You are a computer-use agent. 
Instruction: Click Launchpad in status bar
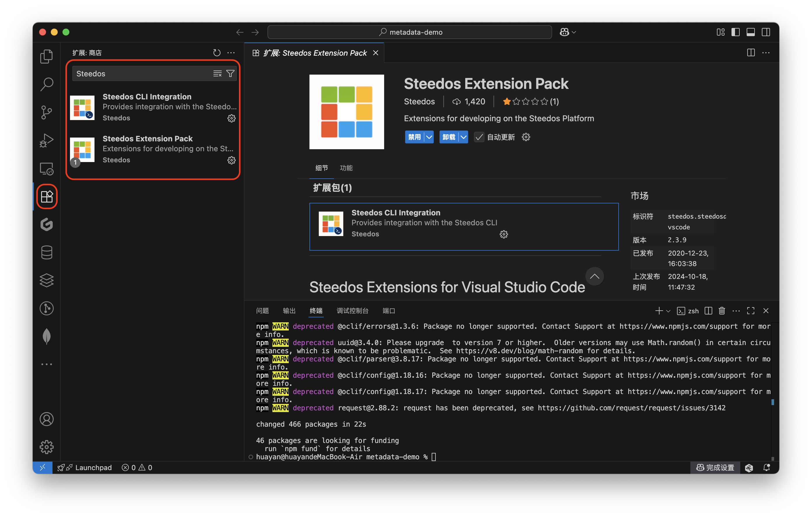pyautogui.click(x=85, y=467)
